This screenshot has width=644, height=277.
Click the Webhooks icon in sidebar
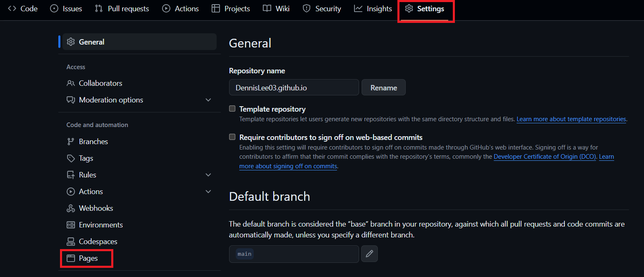tap(71, 208)
